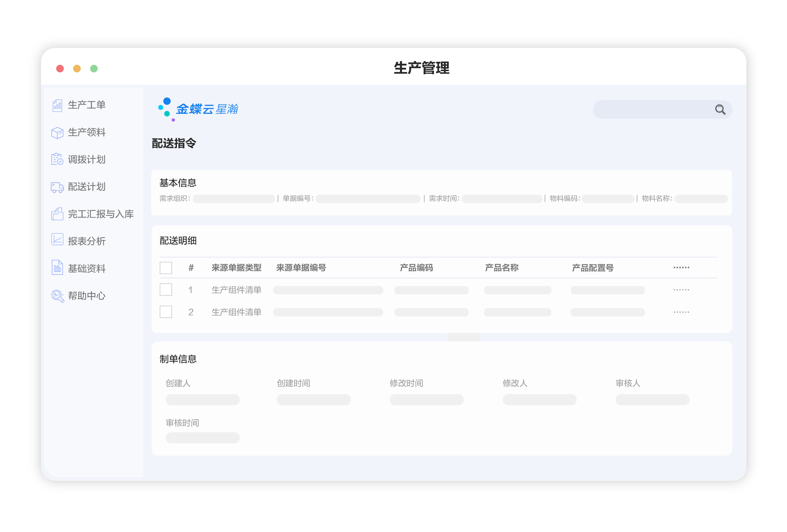Click the 报表分析 chart icon
This screenshot has height=532, width=787.
pos(57,239)
